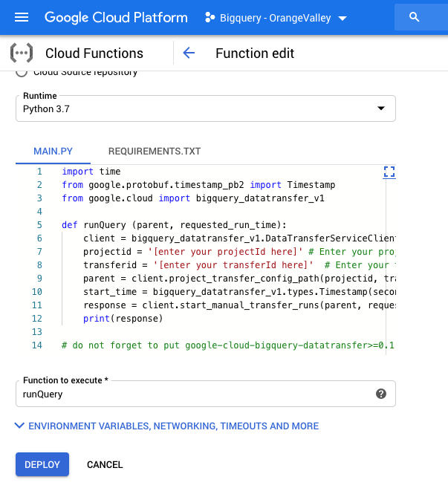Click the 'start_time' assignment on line 10
Image resolution: width=448 pixels, height=491 pixels.
[239, 292]
